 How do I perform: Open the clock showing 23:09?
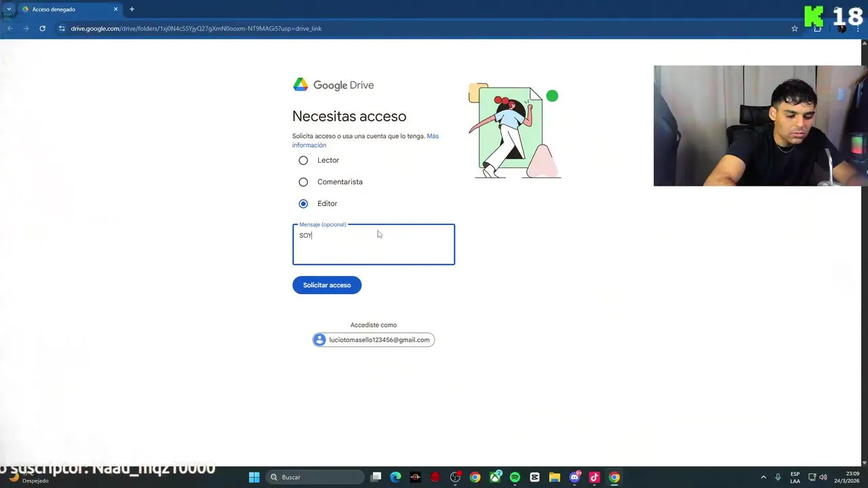click(x=846, y=477)
